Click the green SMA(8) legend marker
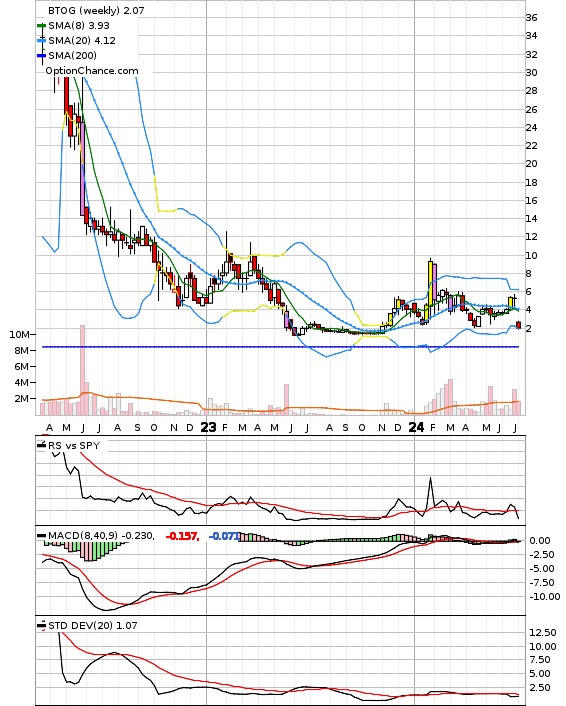 tap(41, 26)
